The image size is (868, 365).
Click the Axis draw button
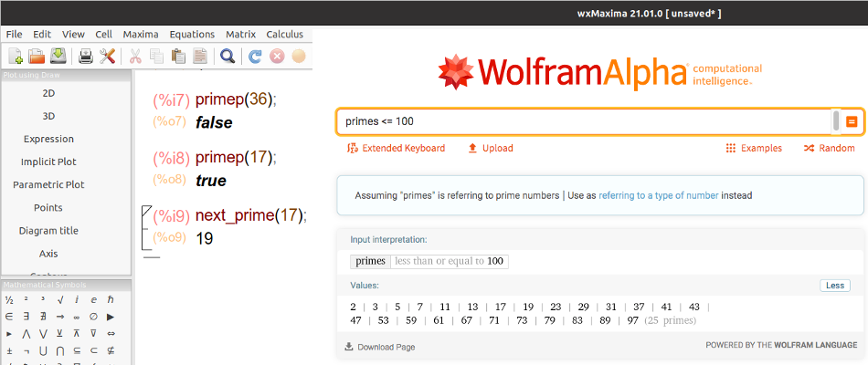[x=48, y=254]
